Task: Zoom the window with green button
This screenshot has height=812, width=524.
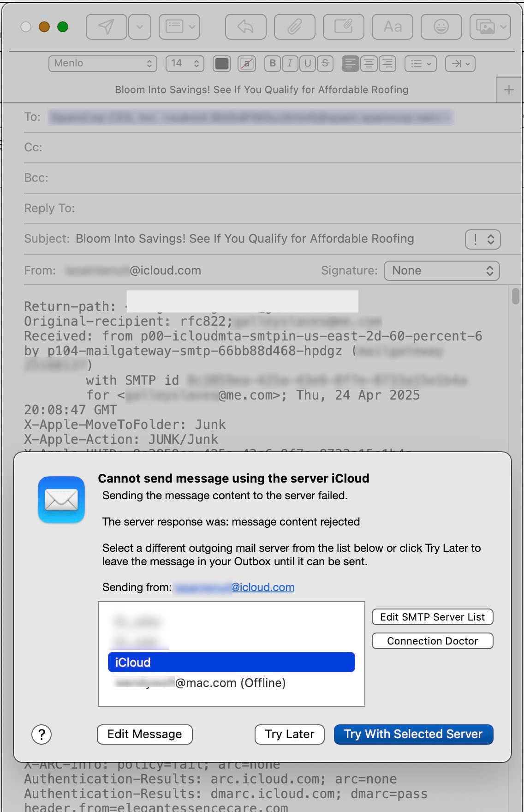Action: point(63,27)
